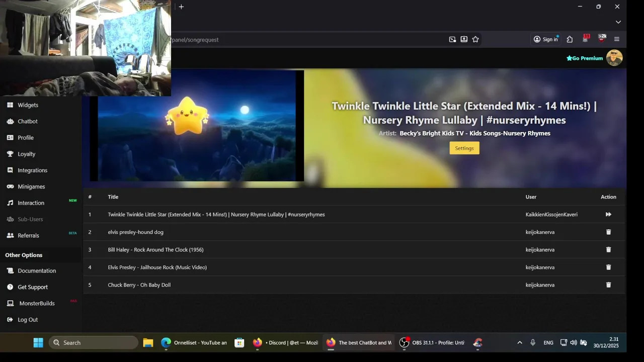
Task: Open Referrals beta page
Action: pyautogui.click(x=28, y=235)
